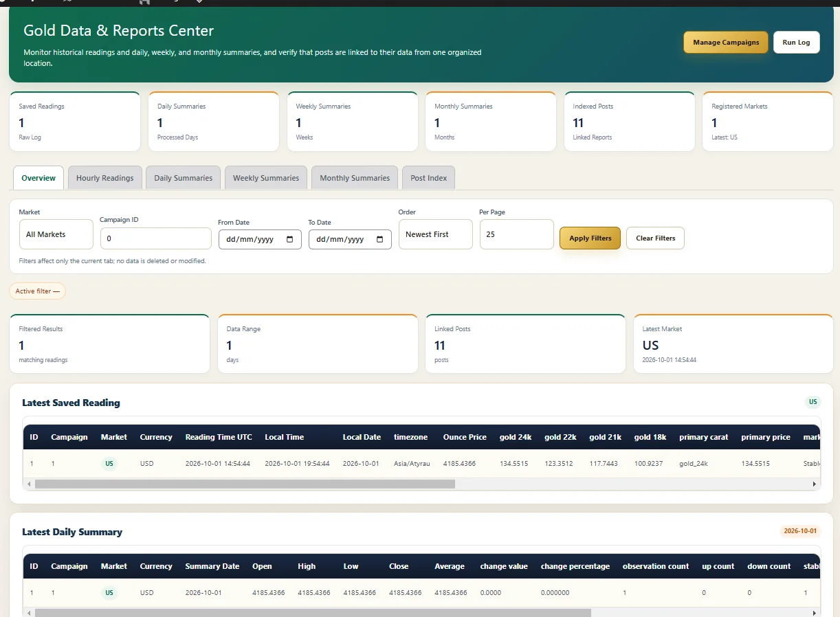Image resolution: width=840 pixels, height=617 pixels.
Task: Click the Registered Markets summary card
Action: [768, 122]
